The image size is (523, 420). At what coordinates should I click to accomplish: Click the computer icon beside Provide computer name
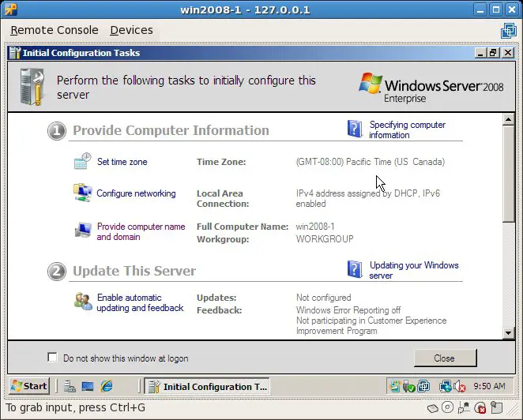[x=83, y=230]
